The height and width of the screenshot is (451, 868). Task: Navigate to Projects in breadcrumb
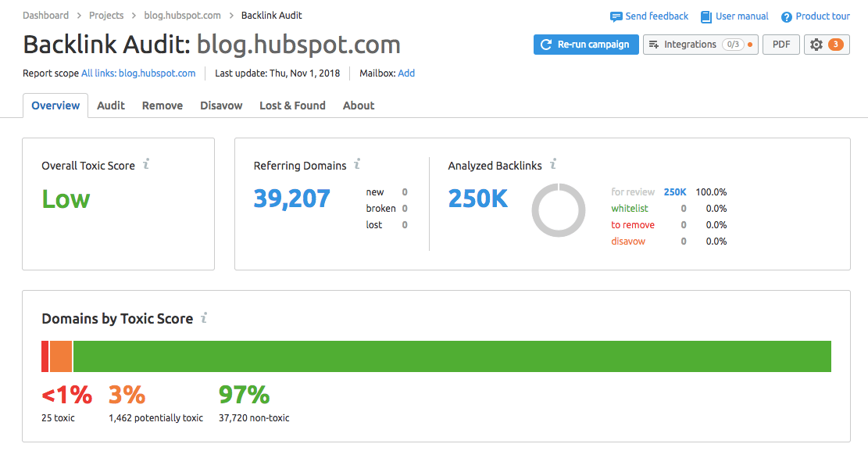(x=106, y=16)
